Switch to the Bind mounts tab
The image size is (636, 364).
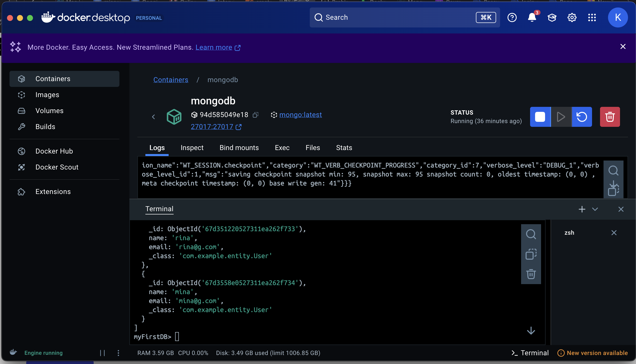click(x=239, y=148)
